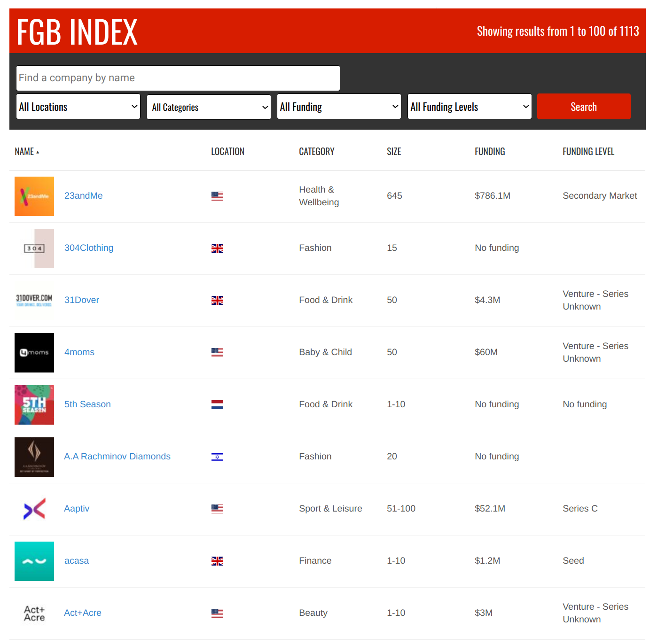The image size is (650, 644).
Task: Click the FGB INDEX title
Action: [x=77, y=32]
